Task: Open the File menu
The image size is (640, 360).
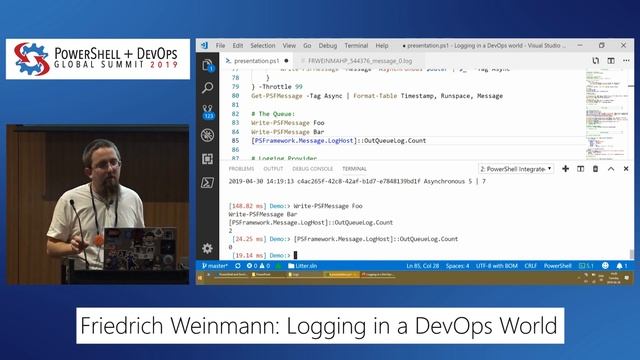Action: tap(220, 46)
